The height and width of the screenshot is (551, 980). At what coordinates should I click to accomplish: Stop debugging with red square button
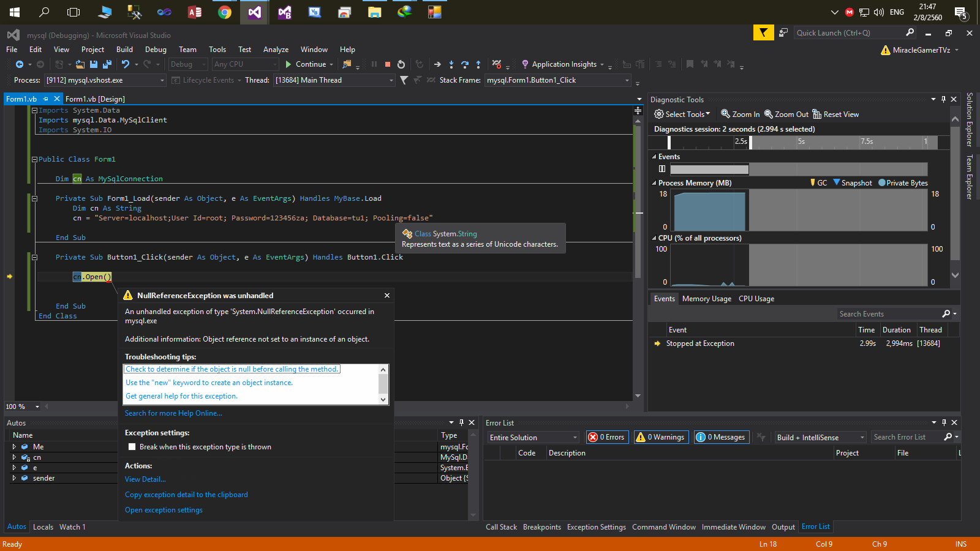(x=388, y=64)
